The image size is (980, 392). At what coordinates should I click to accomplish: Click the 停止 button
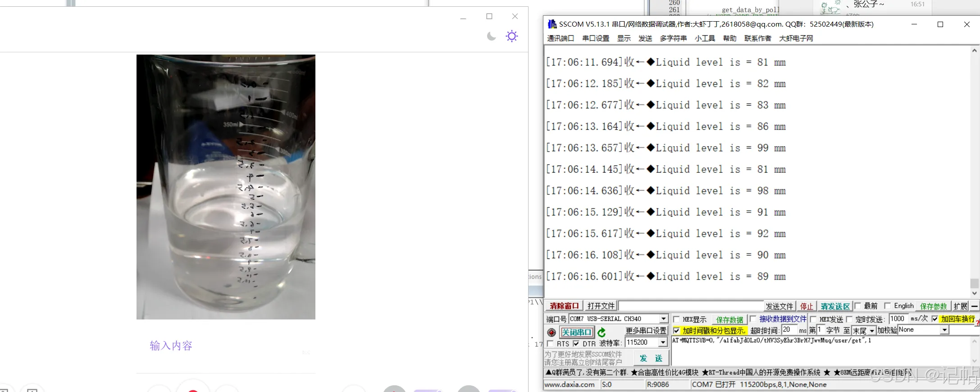(x=807, y=307)
